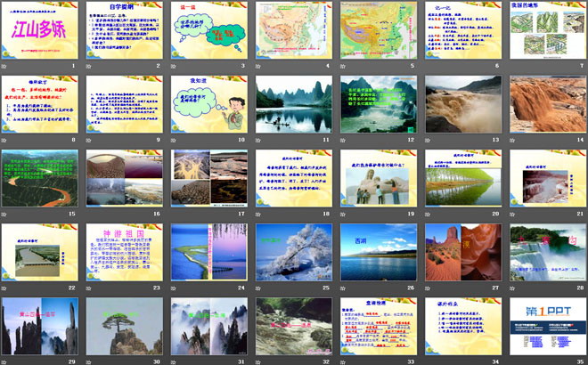
Task: Select slide 31 misty mountain photos
Action: tap(209, 327)
